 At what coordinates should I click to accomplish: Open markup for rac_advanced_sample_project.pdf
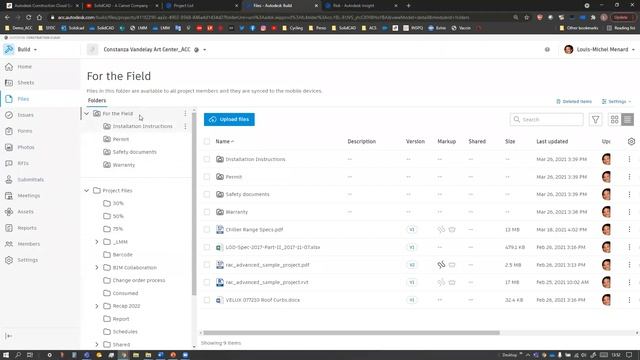tap(441, 265)
